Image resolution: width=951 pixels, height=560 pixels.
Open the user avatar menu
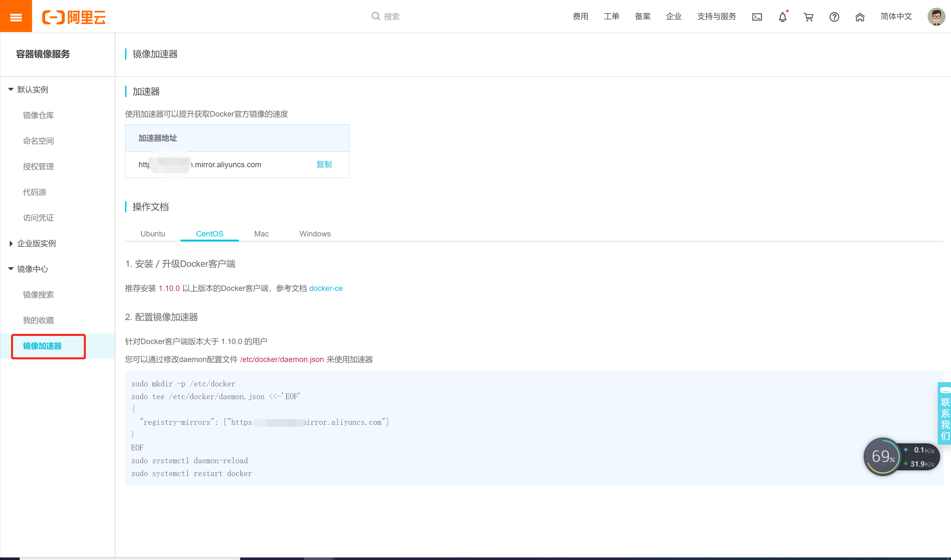click(936, 17)
